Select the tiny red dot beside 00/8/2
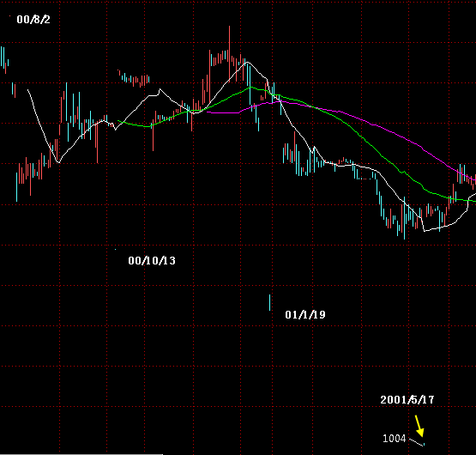476x455 pixels. coord(9,16)
